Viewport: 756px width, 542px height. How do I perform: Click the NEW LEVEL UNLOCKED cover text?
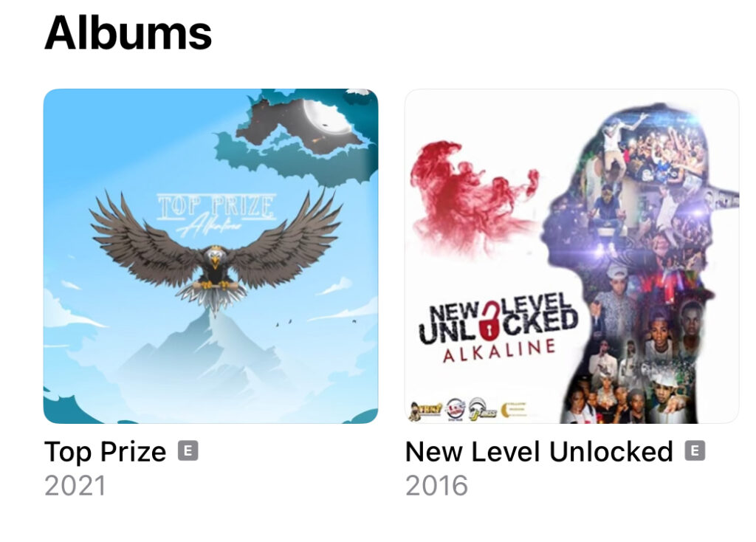(x=498, y=318)
